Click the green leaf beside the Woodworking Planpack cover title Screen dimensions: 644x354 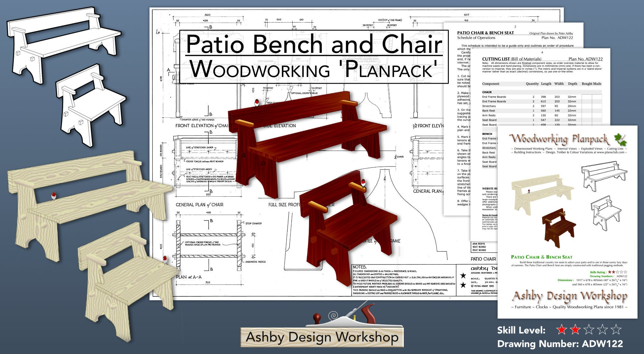point(620,140)
